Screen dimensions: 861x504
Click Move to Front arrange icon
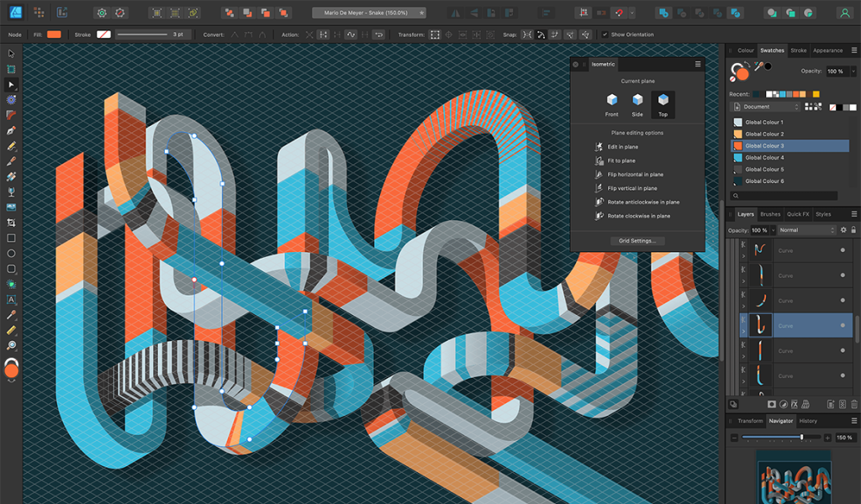coord(283,13)
